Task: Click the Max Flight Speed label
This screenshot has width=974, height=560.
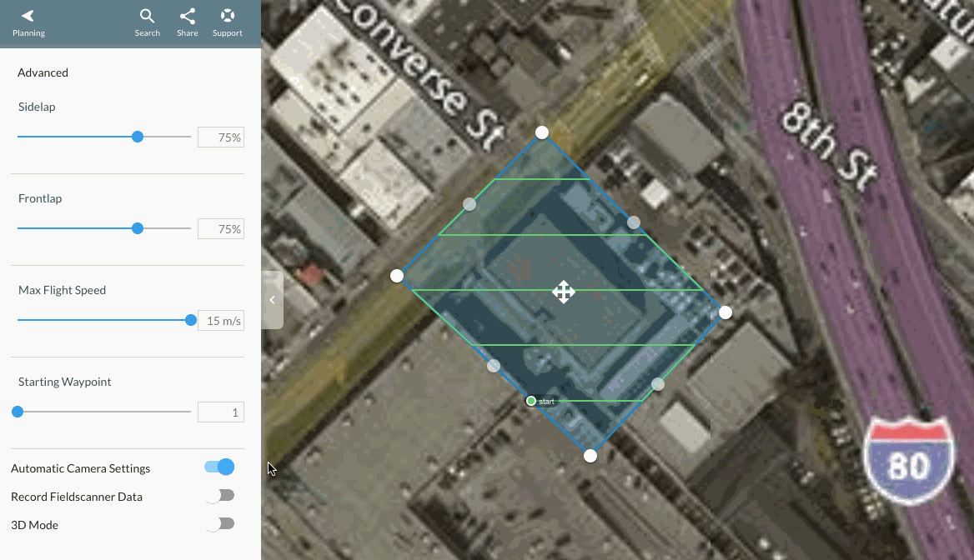Action: [62, 290]
